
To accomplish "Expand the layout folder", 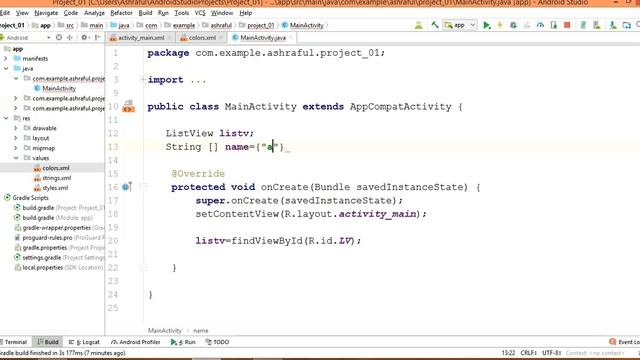I will 16,138.
